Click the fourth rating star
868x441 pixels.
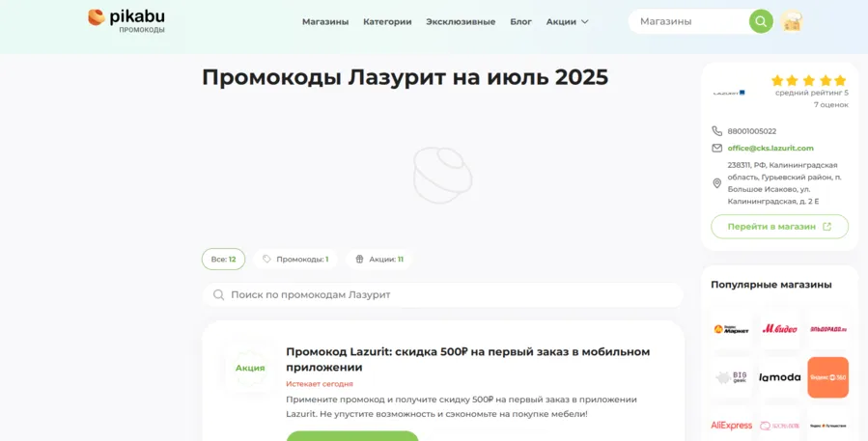[825, 81]
